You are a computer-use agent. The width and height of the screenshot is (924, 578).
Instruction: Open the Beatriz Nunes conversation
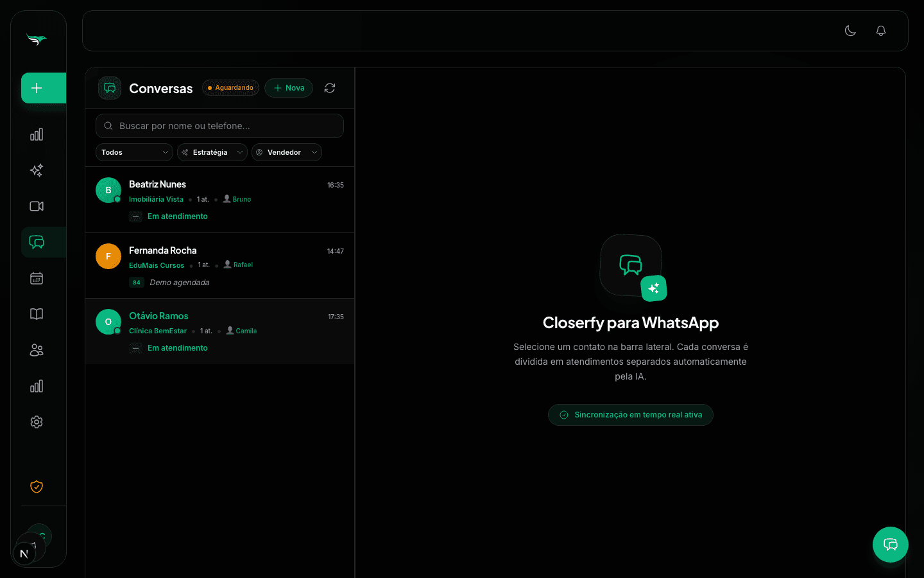(x=219, y=200)
